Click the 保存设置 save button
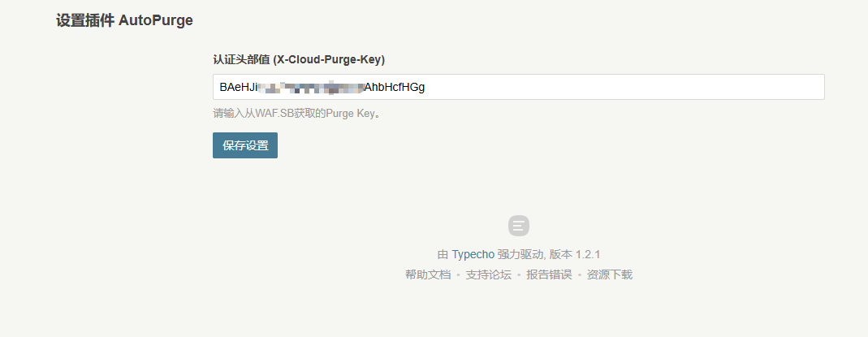This screenshot has width=868, height=337. (x=245, y=145)
